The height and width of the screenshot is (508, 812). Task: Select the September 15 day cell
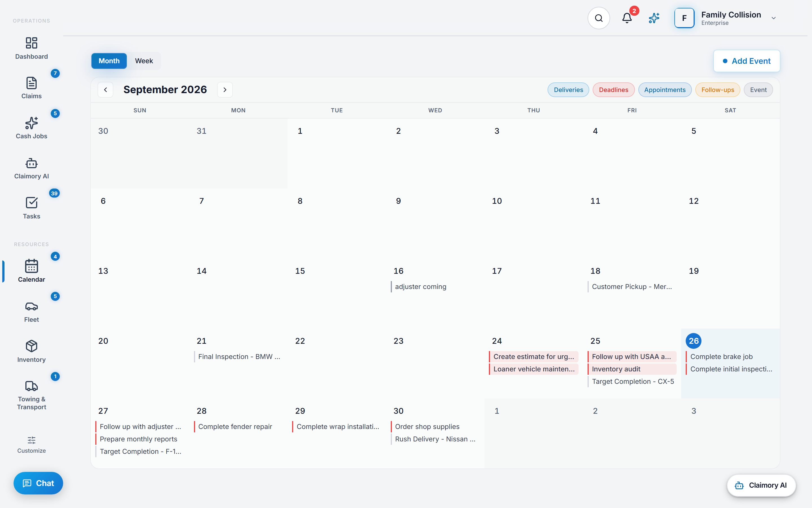[x=337, y=293]
